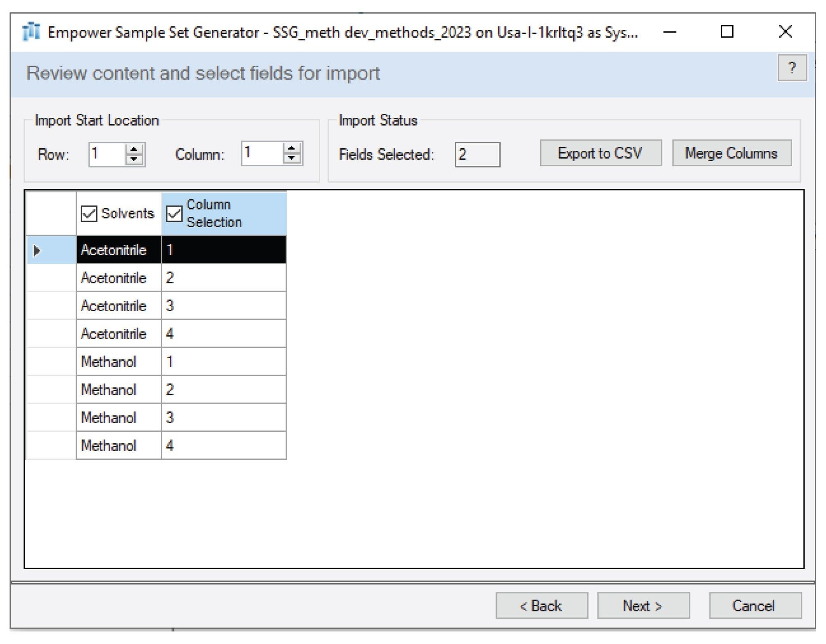Viewport: 826px width, 644px height.
Task: Maximize the Sample Set Generator window
Action: pos(726,32)
